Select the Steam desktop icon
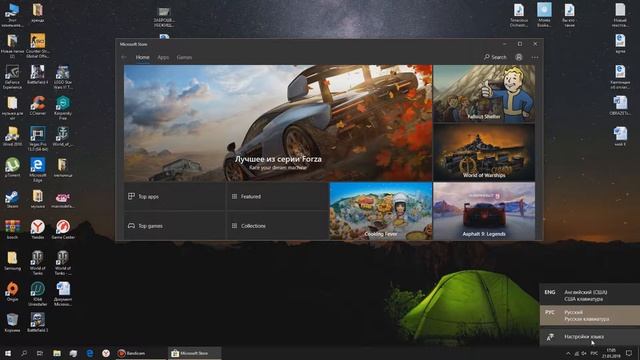This screenshot has width=640, height=360. click(x=12, y=199)
